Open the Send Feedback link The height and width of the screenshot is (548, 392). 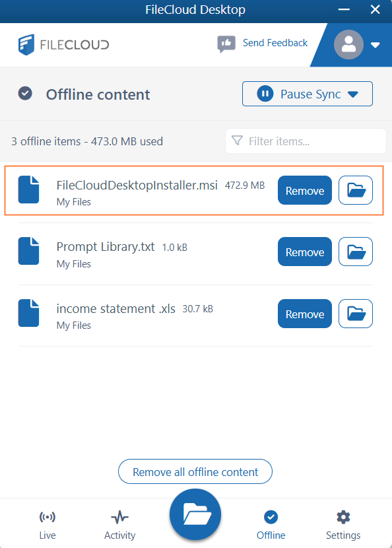click(x=275, y=43)
